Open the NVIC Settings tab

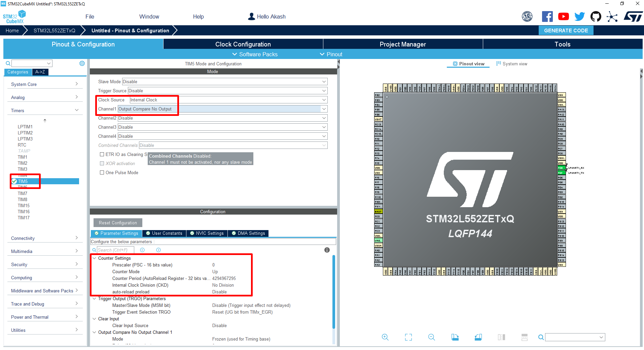(207, 233)
